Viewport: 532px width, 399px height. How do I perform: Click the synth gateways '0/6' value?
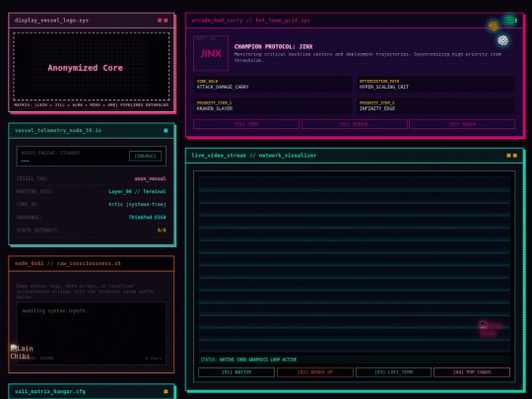click(162, 230)
